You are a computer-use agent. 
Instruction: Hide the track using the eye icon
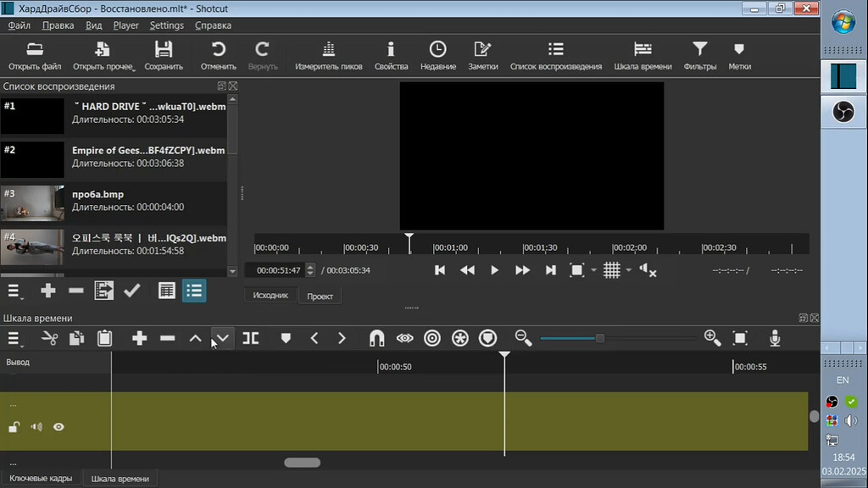click(x=58, y=427)
